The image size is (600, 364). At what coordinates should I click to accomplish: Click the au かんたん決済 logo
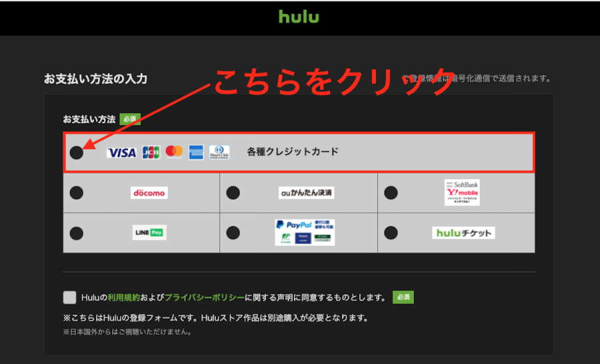(306, 193)
